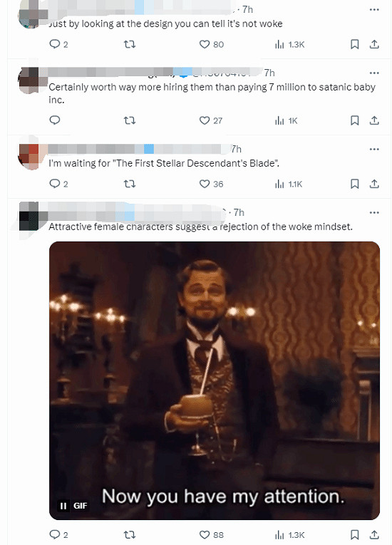Open the "Now you have my attention" GIF
Image resolution: width=392 pixels, height=545 pixels.
pyautogui.click(x=215, y=380)
